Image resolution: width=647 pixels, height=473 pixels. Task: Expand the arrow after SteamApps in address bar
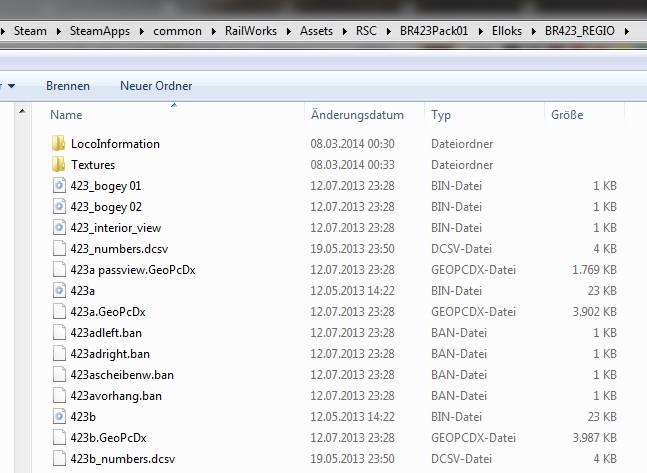tap(142, 31)
